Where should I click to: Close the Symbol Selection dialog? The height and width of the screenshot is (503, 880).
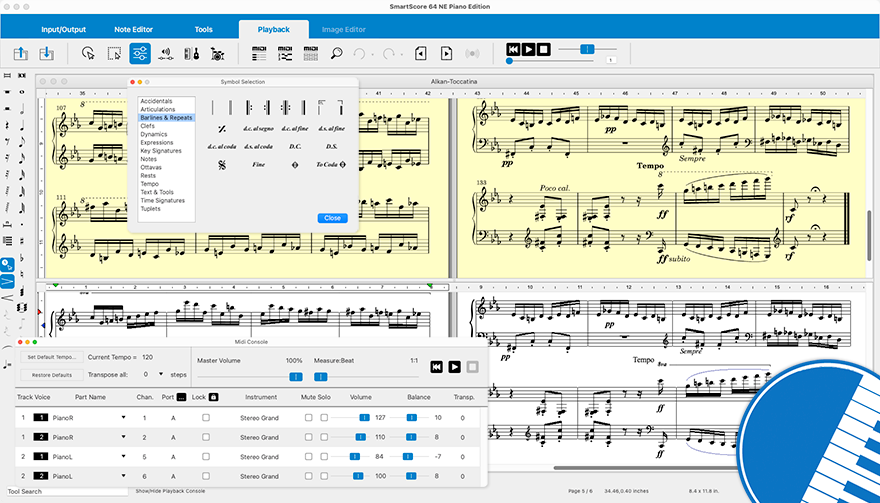coord(332,218)
